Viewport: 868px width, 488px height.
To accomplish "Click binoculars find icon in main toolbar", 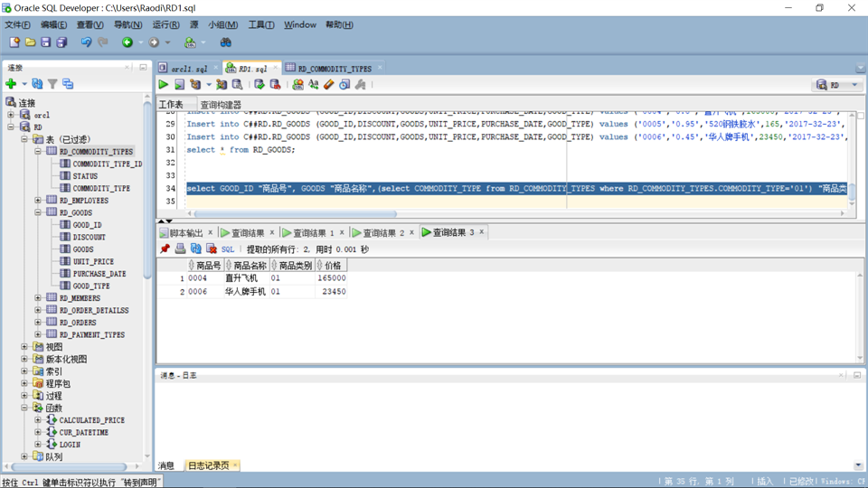I will [x=225, y=42].
